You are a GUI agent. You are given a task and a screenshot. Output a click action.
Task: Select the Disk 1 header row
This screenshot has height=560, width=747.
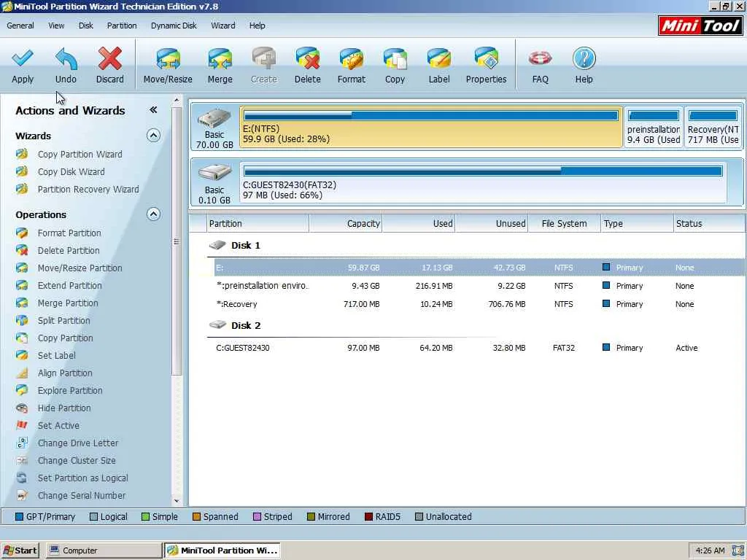[x=476, y=246]
